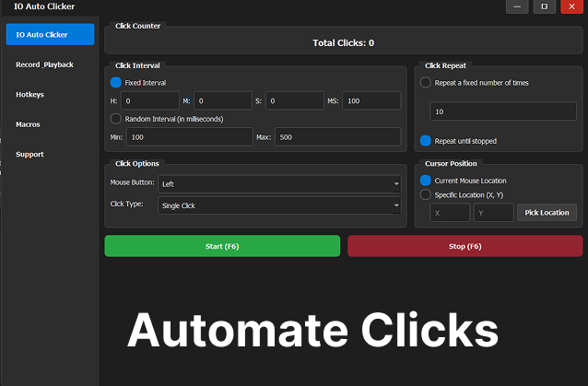Viewport: 588px width, 386px height.
Task: Click the Y coordinate input field
Action: tap(493, 213)
